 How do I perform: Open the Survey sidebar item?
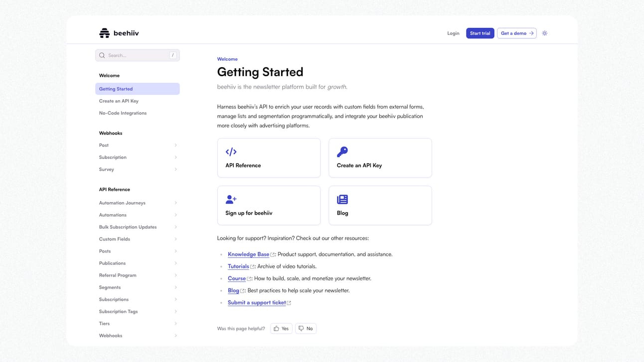(138, 169)
